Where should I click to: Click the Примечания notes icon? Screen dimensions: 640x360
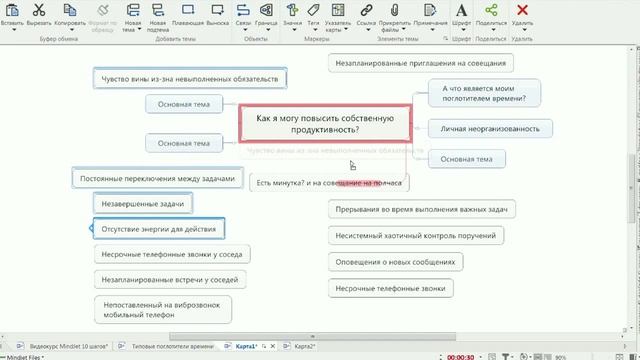point(430,10)
